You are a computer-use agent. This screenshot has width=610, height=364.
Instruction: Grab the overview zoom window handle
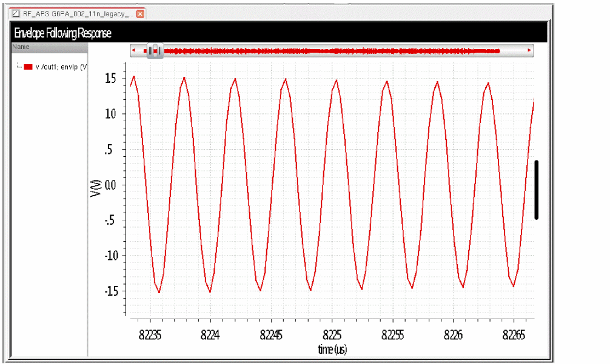point(155,51)
